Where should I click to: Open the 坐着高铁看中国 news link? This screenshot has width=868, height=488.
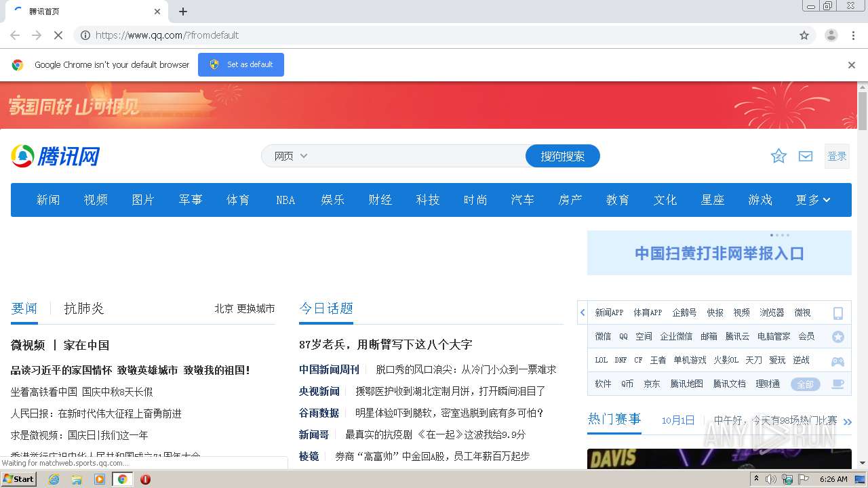(82, 392)
